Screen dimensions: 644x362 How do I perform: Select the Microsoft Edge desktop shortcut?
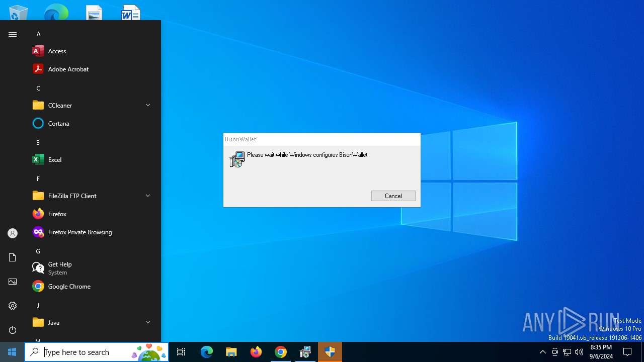point(56,12)
